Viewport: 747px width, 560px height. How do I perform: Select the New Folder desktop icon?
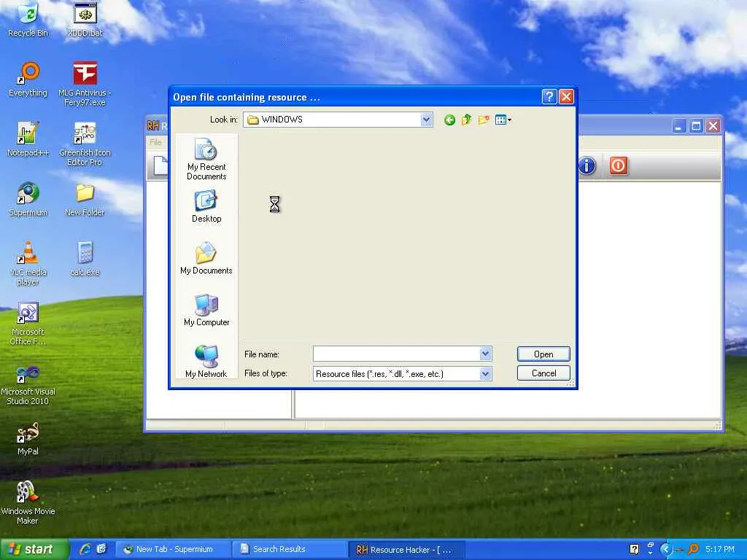pos(85,199)
